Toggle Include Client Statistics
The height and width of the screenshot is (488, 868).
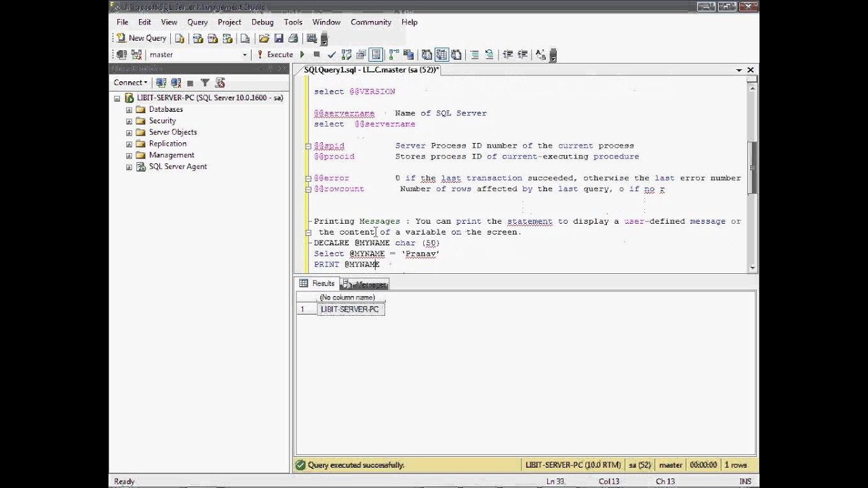[x=409, y=55]
